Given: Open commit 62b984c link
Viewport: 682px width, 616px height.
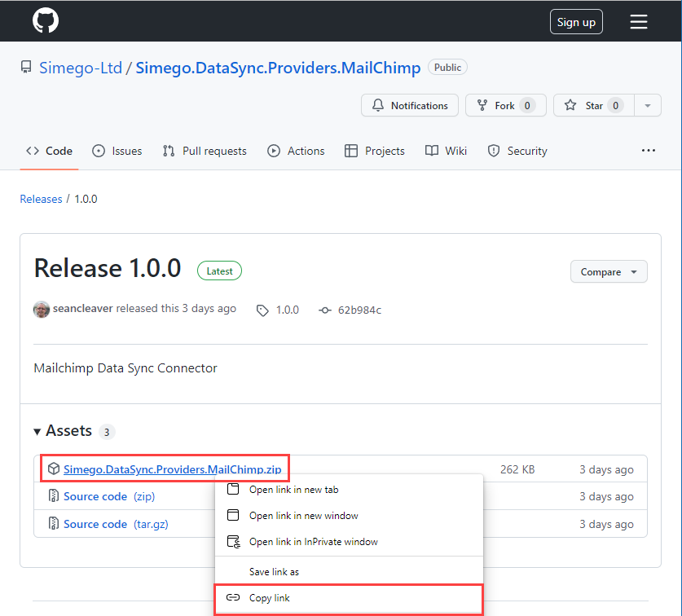Looking at the screenshot, I should coord(359,310).
